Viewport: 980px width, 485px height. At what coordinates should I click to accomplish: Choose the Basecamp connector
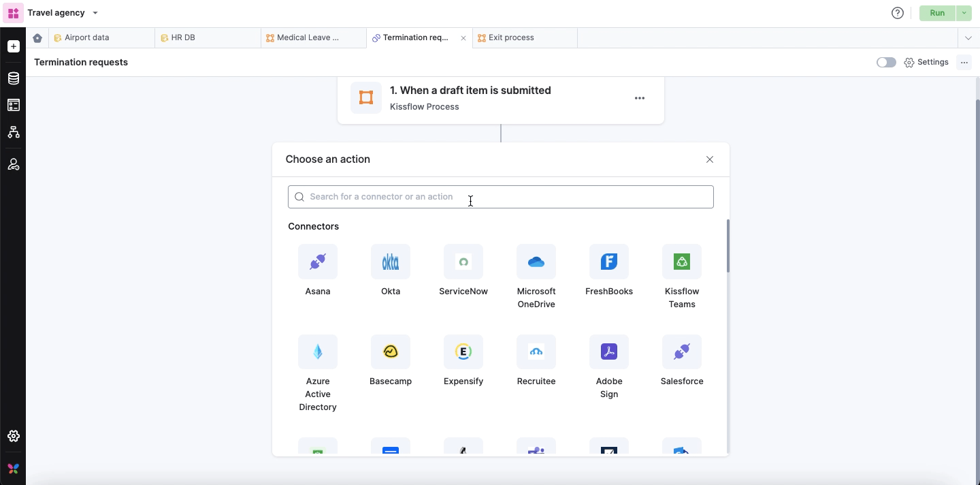coord(390,352)
